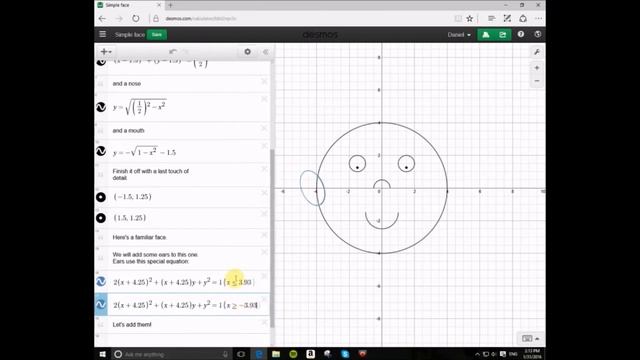Click the first ear equation with x ≤ 3.93

[x=184, y=282]
